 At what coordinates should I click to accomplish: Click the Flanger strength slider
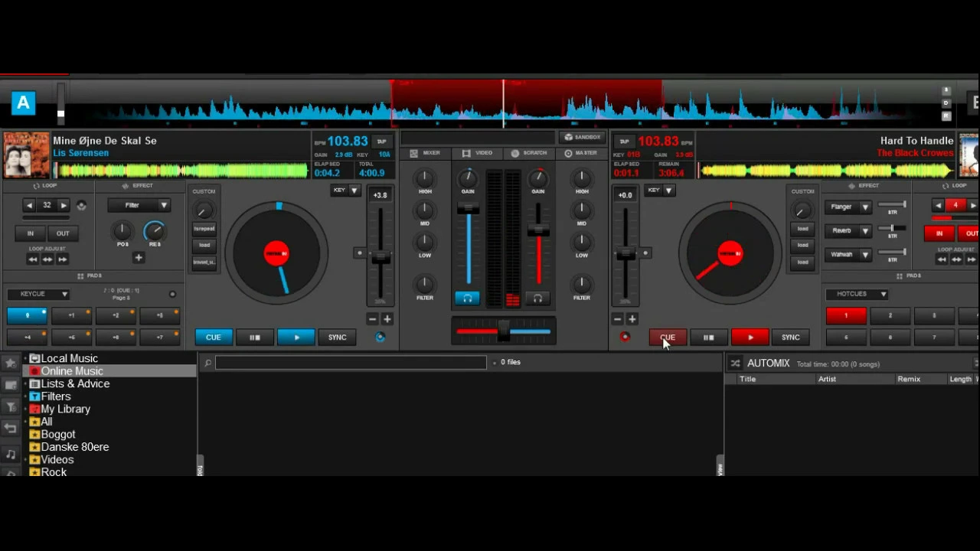[x=892, y=204]
